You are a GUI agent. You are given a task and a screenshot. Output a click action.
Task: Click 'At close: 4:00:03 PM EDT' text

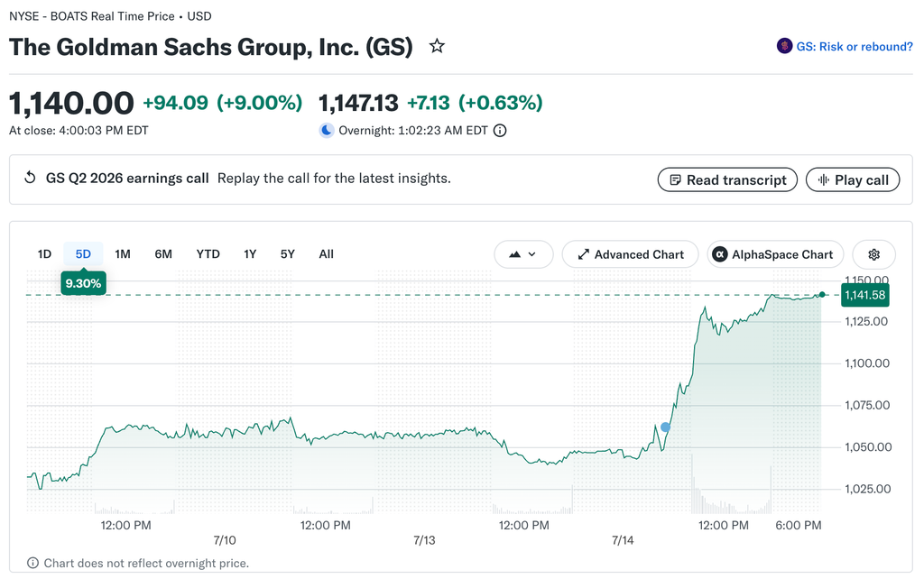click(79, 130)
